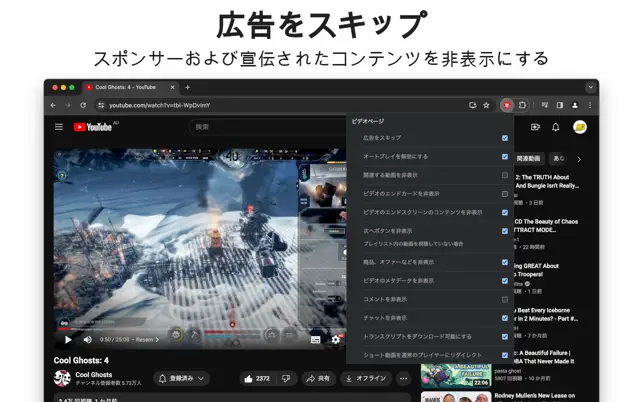Check コメントを非表示 checkbox
Viewport: 643px width, 402px height.
(x=505, y=299)
